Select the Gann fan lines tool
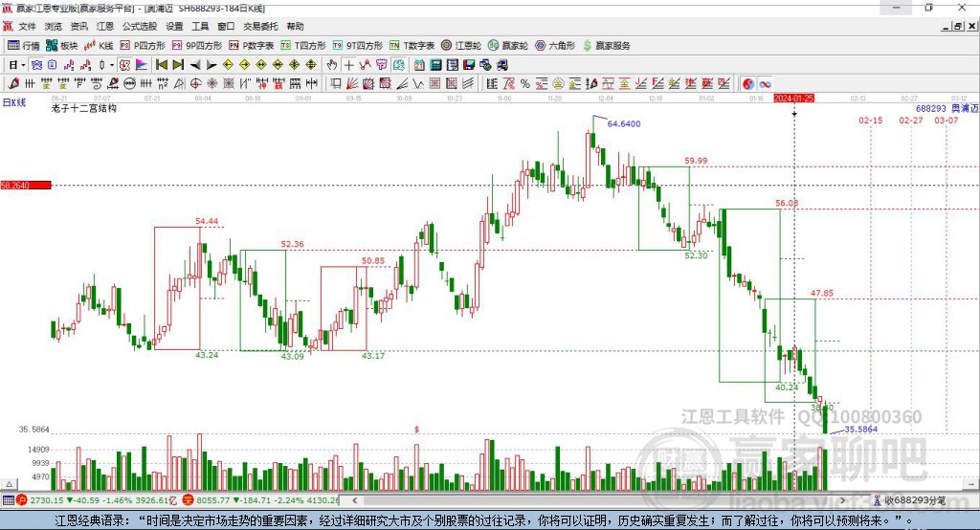Screen dimensions: 980x530 352,84
